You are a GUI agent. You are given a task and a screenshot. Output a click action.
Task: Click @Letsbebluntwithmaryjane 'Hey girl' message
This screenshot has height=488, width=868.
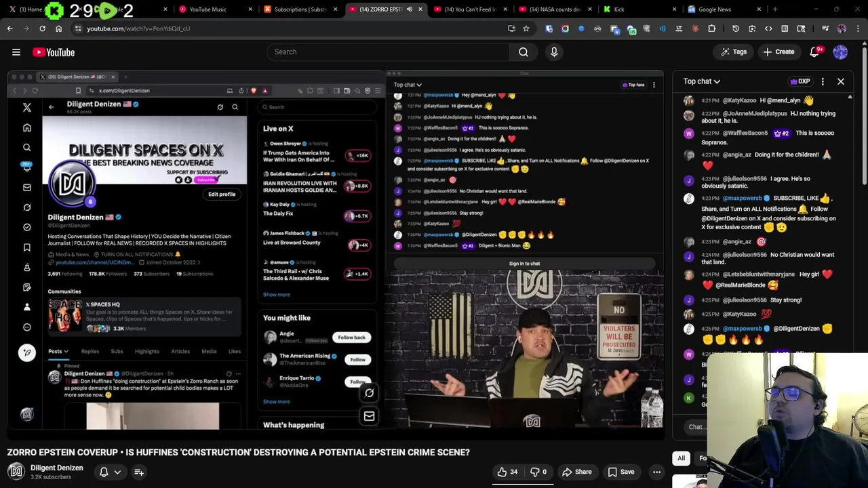(x=759, y=279)
